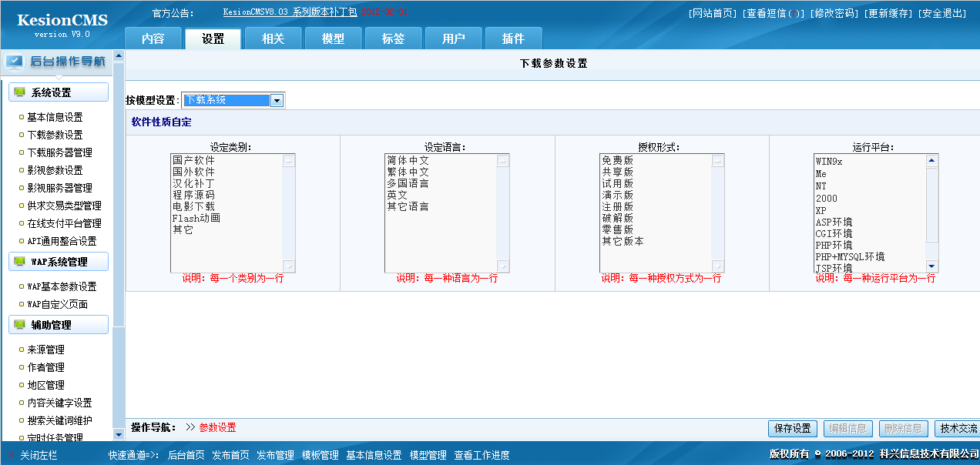Click the red X 关闭左栏 icon
The height and width of the screenshot is (465, 980).
tap(12, 455)
